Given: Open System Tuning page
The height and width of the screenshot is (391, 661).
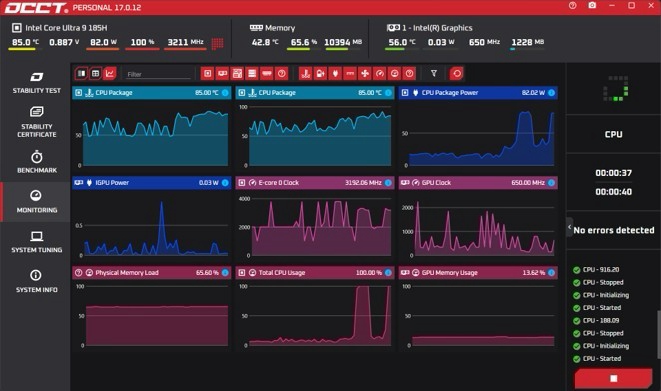Looking at the screenshot, I should click(x=36, y=242).
